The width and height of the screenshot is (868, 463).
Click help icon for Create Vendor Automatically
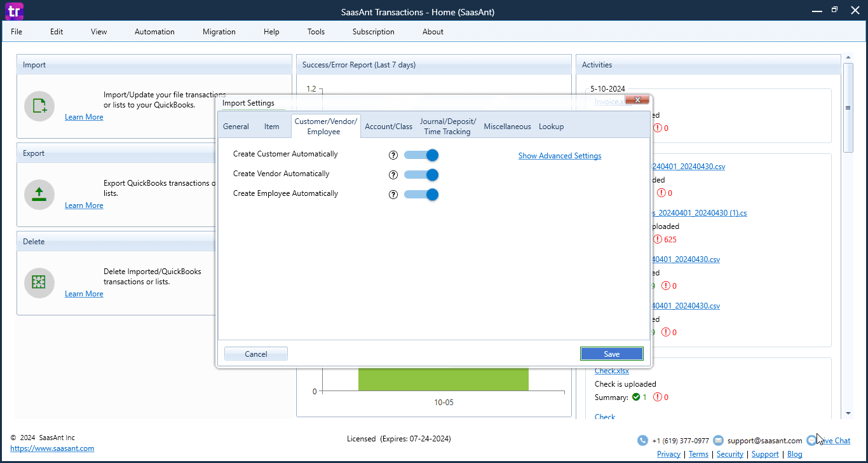coord(393,175)
